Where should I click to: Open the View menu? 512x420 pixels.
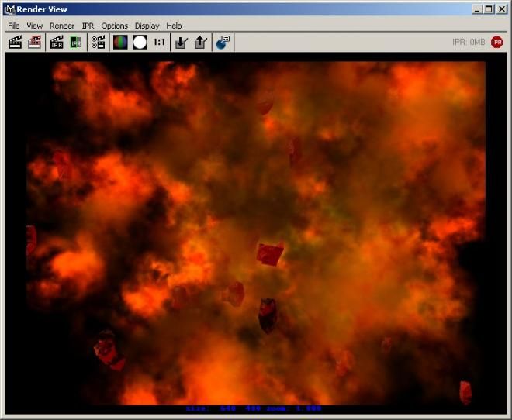point(35,26)
